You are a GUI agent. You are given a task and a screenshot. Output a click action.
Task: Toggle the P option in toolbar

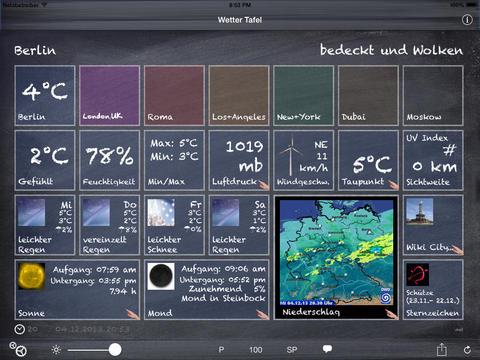(221, 350)
